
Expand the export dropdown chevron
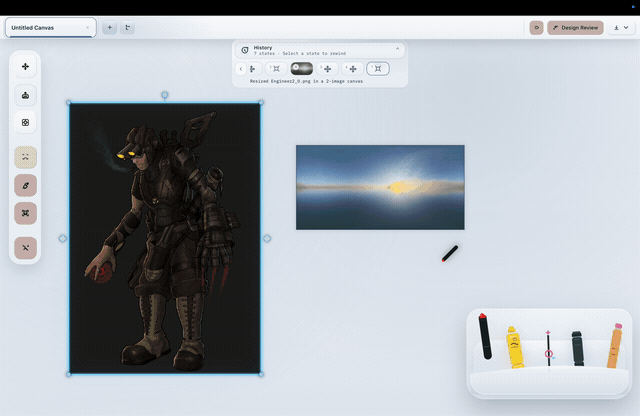(626, 27)
